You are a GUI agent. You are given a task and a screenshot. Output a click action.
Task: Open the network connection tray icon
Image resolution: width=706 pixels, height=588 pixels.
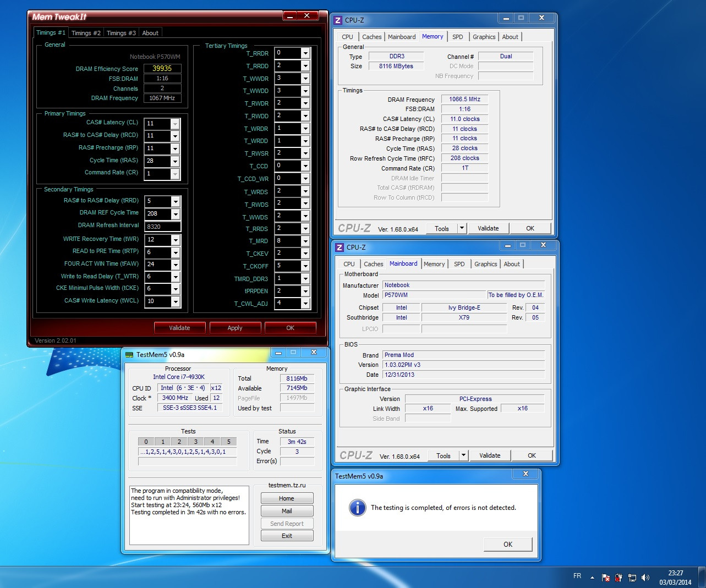click(632, 577)
